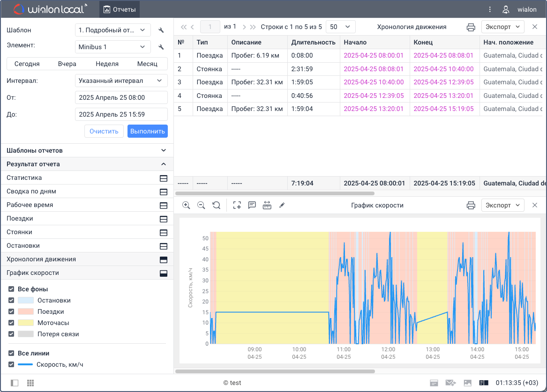Expand the Шаблоны отчетов section
Screen dimensions: 547x392
click(87, 150)
